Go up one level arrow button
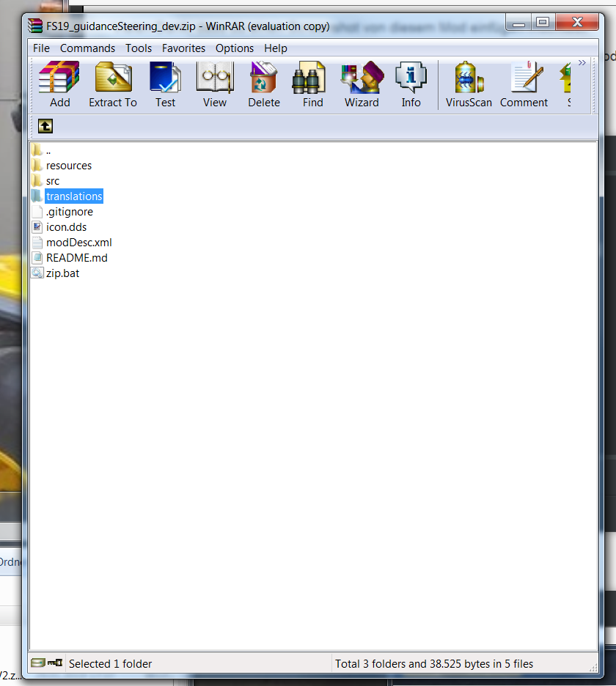 click(45, 127)
